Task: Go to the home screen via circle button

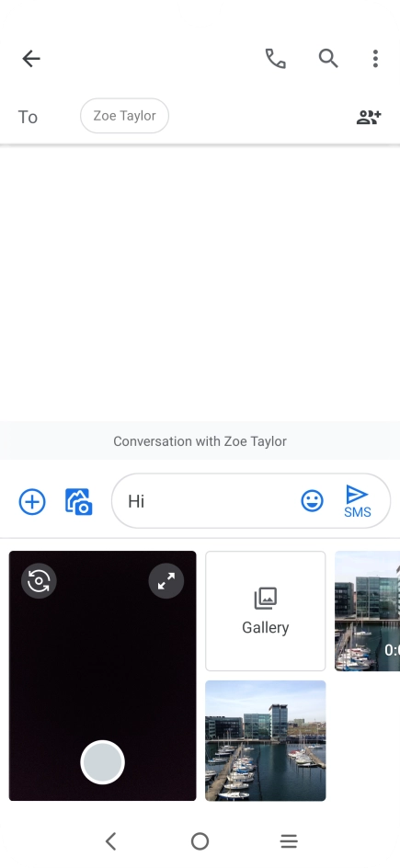Action: click(200, 841)
